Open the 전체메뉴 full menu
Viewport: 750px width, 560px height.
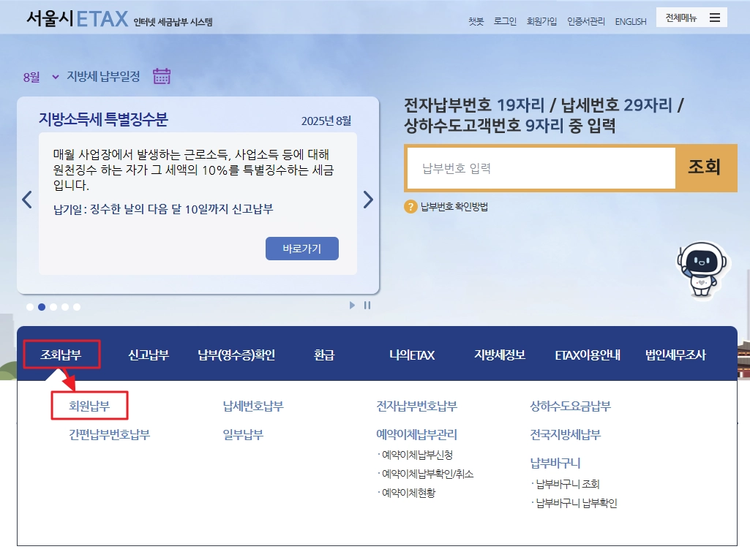pos(691,18)
